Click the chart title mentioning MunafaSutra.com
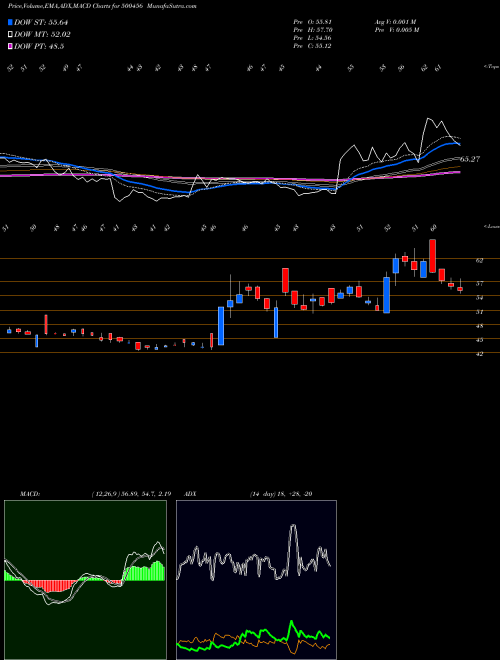Screen dimensions: 500x660 [x=102, y=6]
